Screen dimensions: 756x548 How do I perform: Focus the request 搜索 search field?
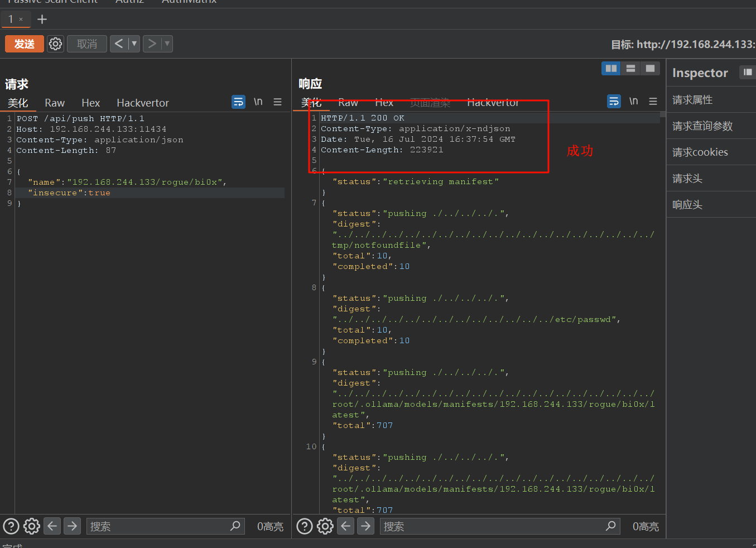click(x=165, y=526)
